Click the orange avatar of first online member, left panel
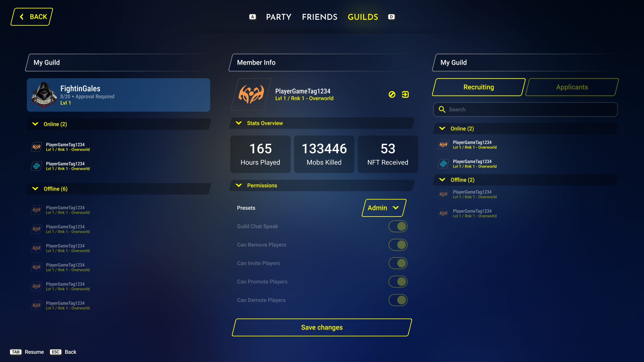The width and height of the screenshot is (644, 362). (37, 147)
